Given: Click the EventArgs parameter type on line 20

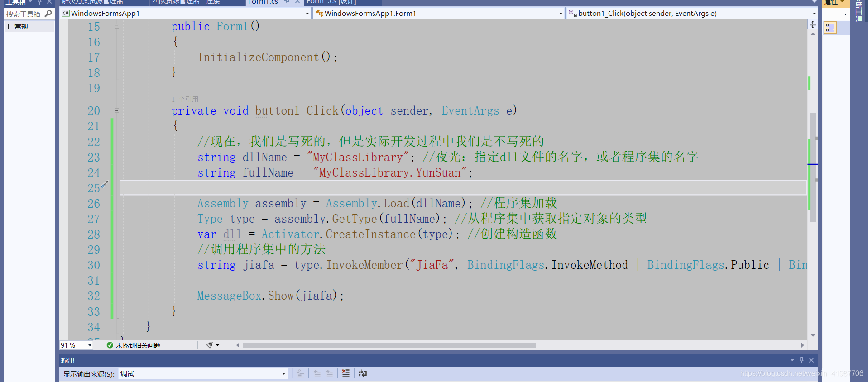Looking at the screenshot, I should point(470,110).
